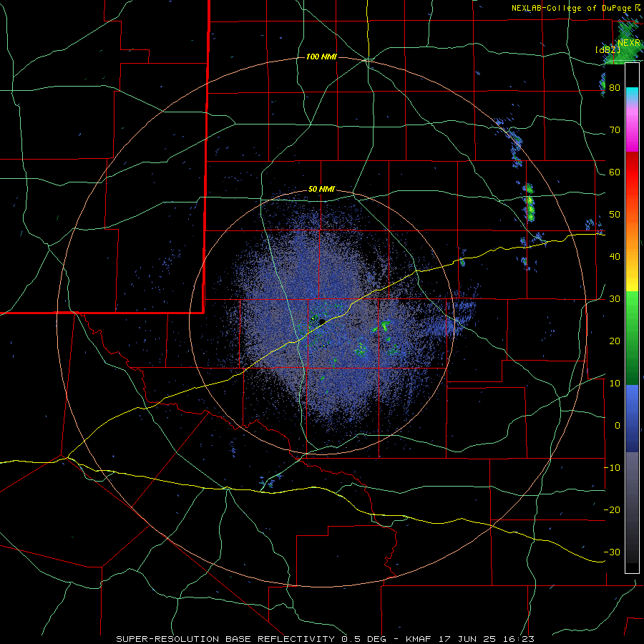Click the green segment of the reflectivity color bar
644x644 pixels.
pos(632,338)
